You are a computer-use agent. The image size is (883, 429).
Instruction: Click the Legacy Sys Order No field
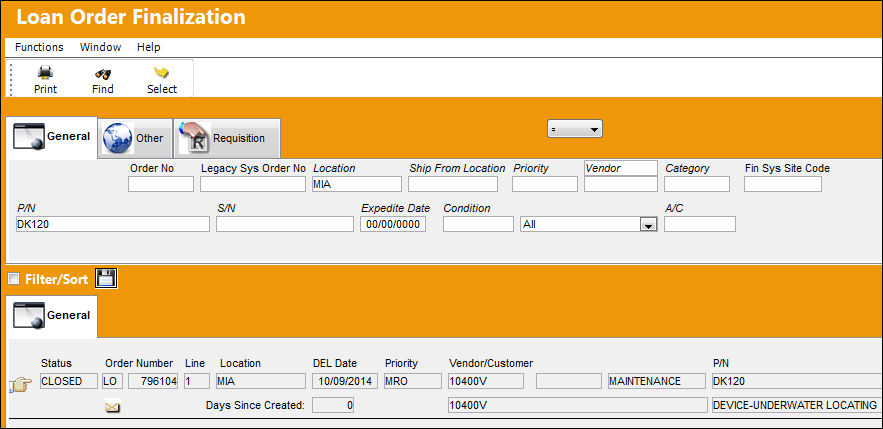coord(253,184)
